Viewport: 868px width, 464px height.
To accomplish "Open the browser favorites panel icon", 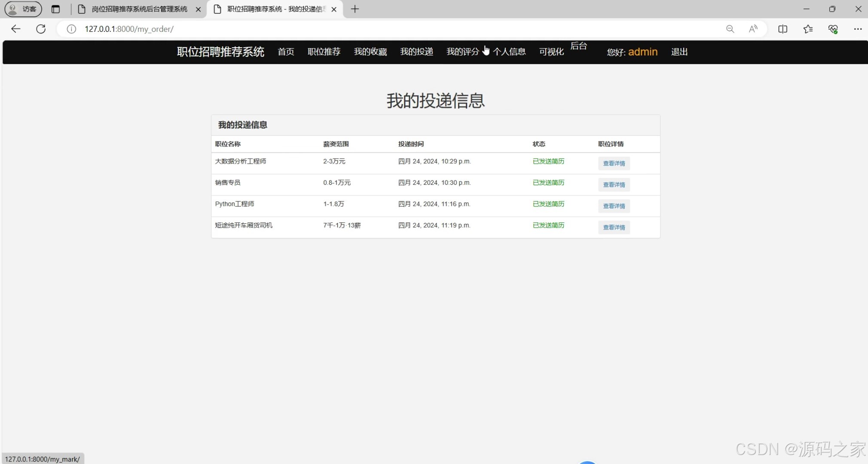I will pyautogui.click(x=808, y=29).
